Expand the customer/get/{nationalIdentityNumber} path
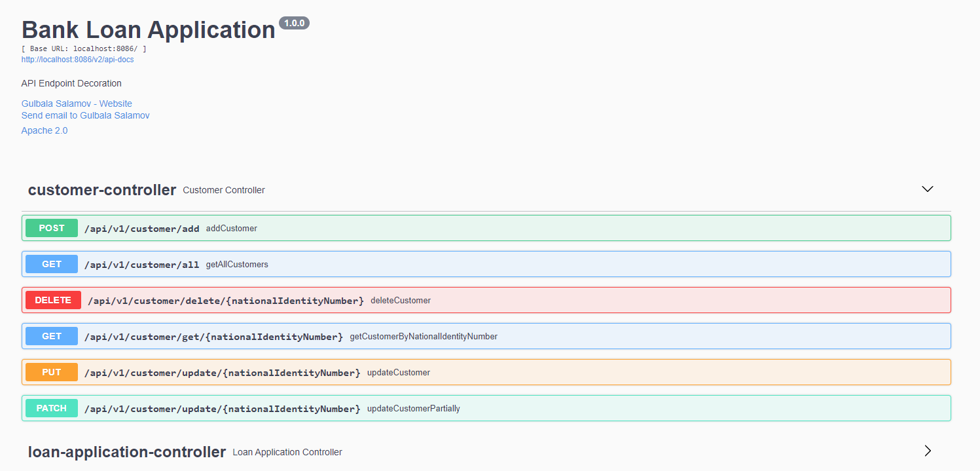The image size is (980, 471). pos(214,337)
